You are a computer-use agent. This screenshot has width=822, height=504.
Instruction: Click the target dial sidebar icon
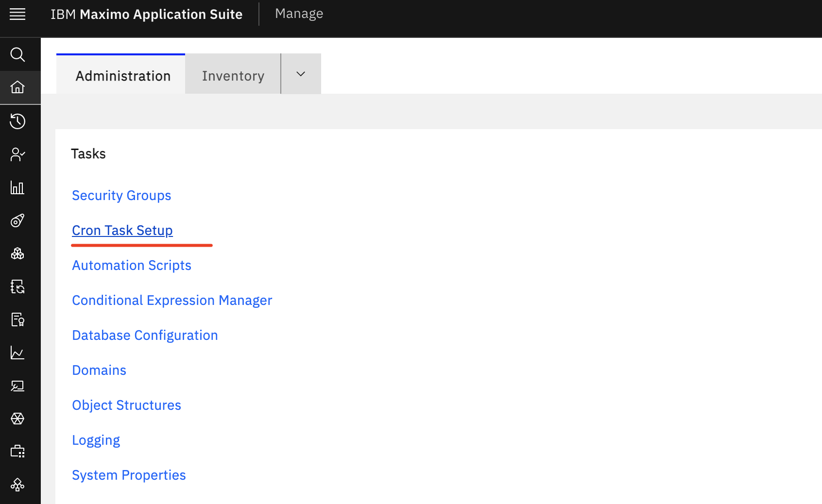tap(17, 220)
